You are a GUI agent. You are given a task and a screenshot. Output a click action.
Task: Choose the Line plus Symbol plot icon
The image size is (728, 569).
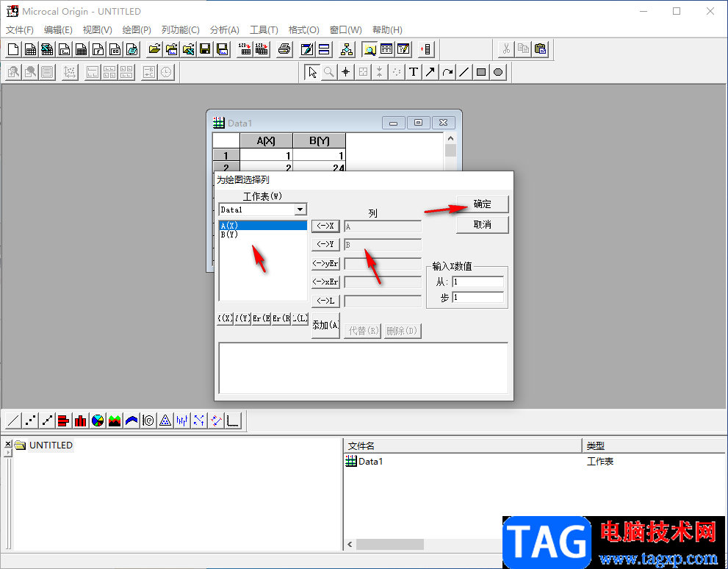(47, 421)
